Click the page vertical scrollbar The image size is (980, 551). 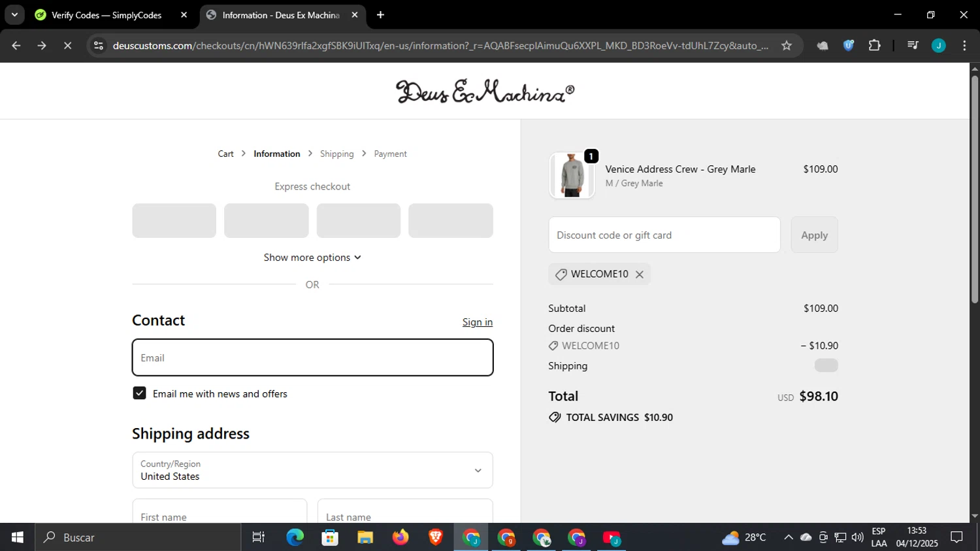click(975, 190)
